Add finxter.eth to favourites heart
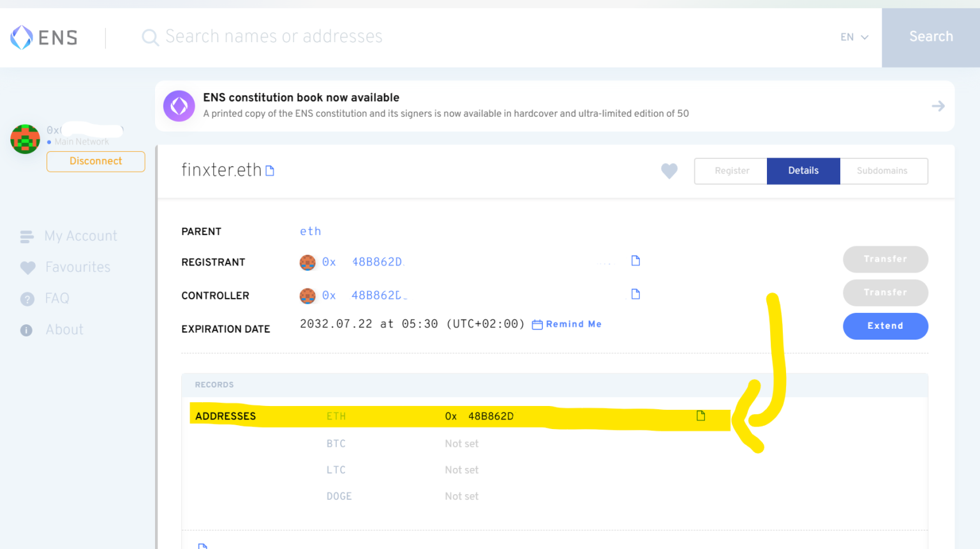Screen dimensions: 980x549 [669, 171]
